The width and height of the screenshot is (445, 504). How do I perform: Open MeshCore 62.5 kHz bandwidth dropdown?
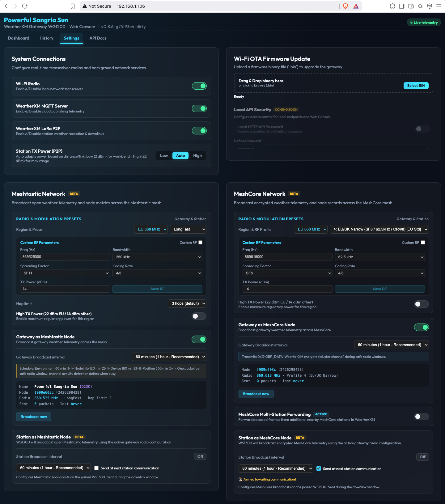point(380,257)
